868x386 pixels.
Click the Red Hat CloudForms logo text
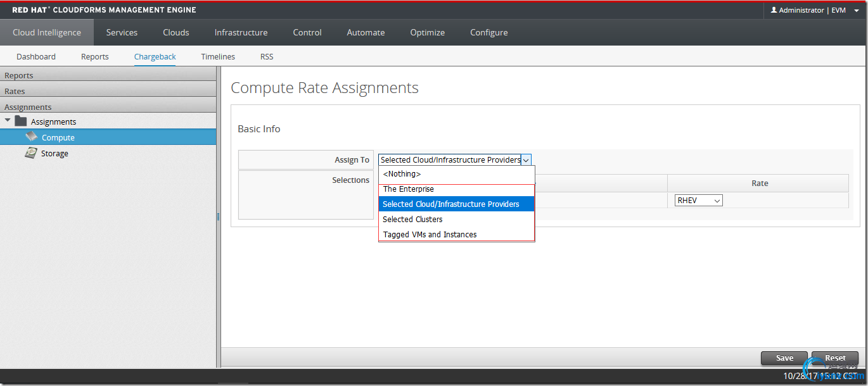104,10
